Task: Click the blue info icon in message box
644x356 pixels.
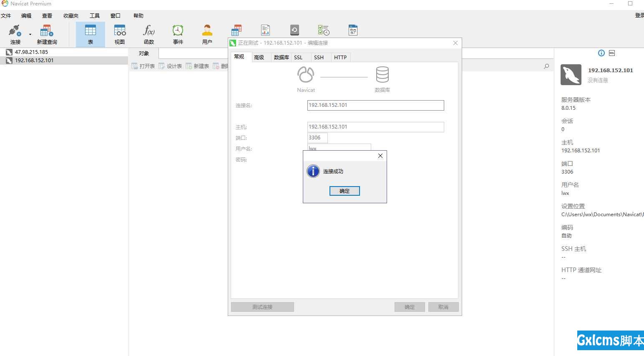Action: pos(313,171)
